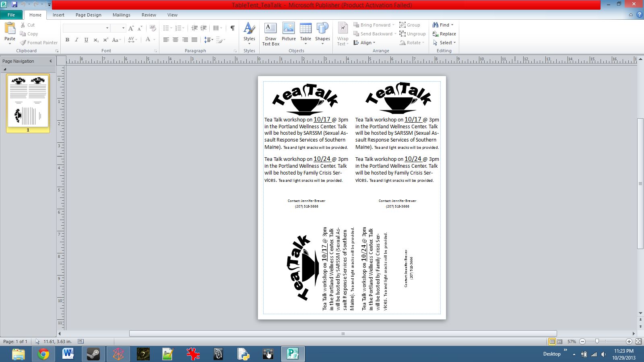Open Google Chrome from the taskbar

click(43, 354)
